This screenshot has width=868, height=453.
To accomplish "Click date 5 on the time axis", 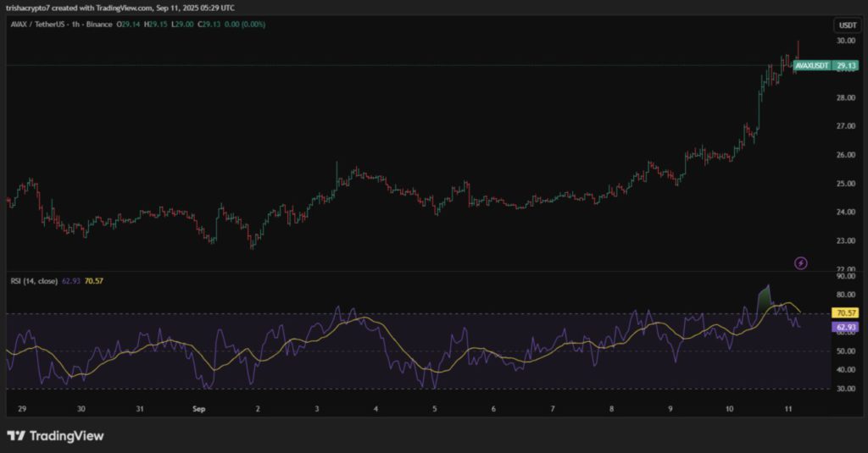I will pos(434,408).
